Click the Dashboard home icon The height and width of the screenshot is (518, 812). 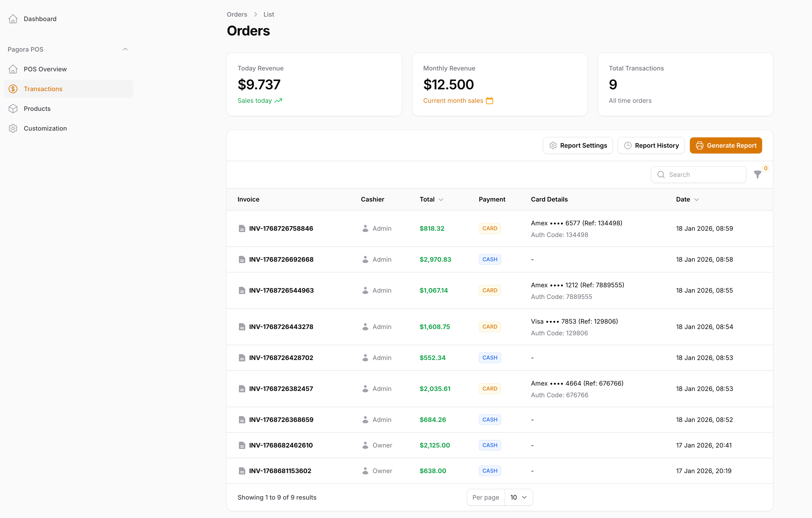pyautogui.click(x=13, y=19)
